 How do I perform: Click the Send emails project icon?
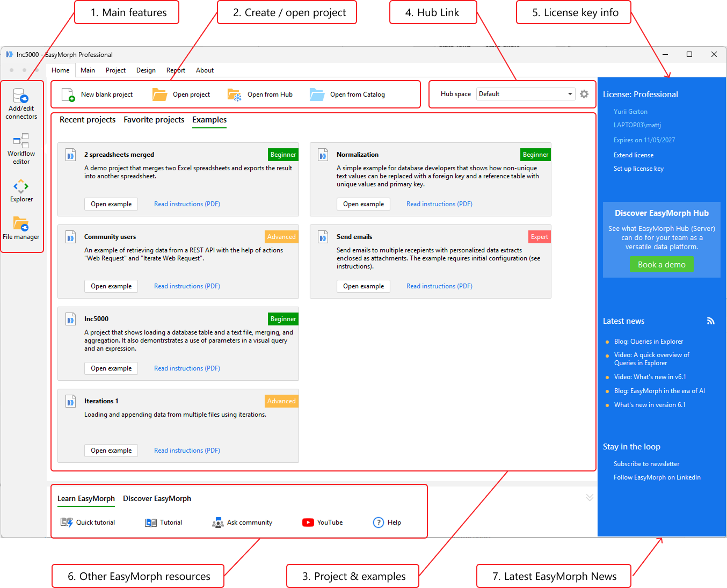tap(323, 237)
